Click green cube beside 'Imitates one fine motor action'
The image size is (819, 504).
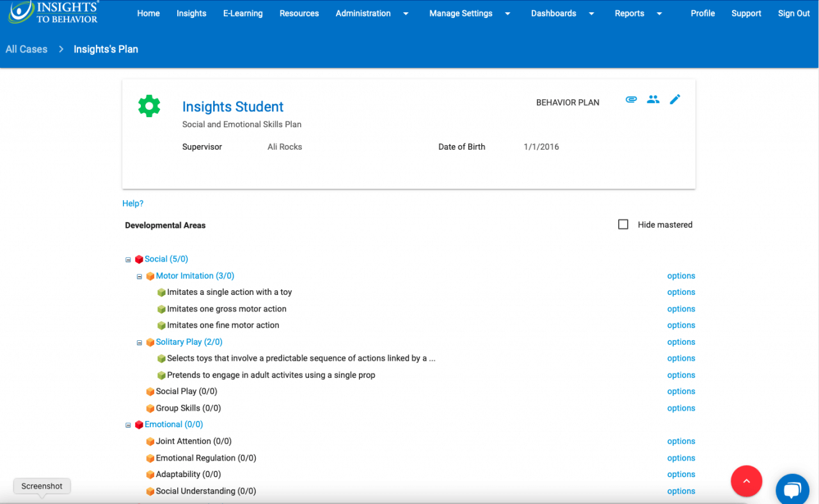click(x=161, y=326)
